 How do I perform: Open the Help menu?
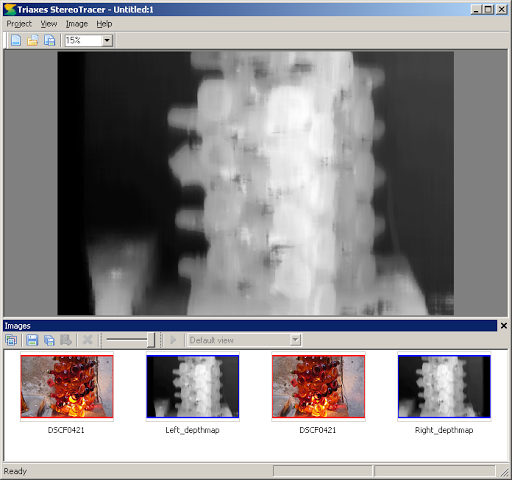(x=104, y=24)
